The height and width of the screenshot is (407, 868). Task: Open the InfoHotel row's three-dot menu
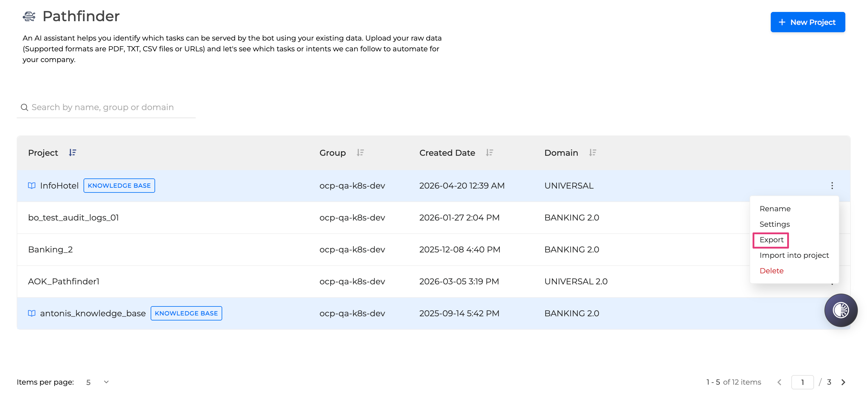click(x=832, y=186)
